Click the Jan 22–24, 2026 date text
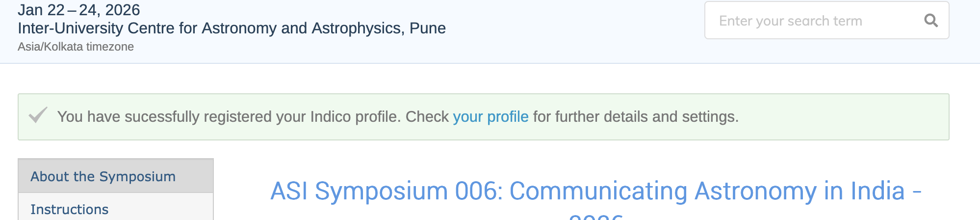Image resolution: width=980 pixels, height=220 pixels. coord(78,10)
